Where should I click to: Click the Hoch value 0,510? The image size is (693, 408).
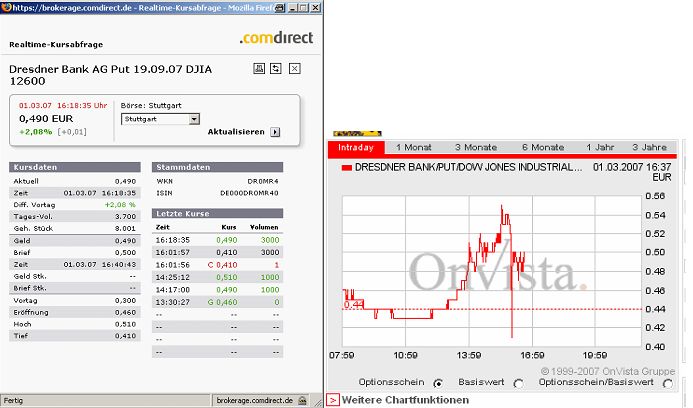126,324
